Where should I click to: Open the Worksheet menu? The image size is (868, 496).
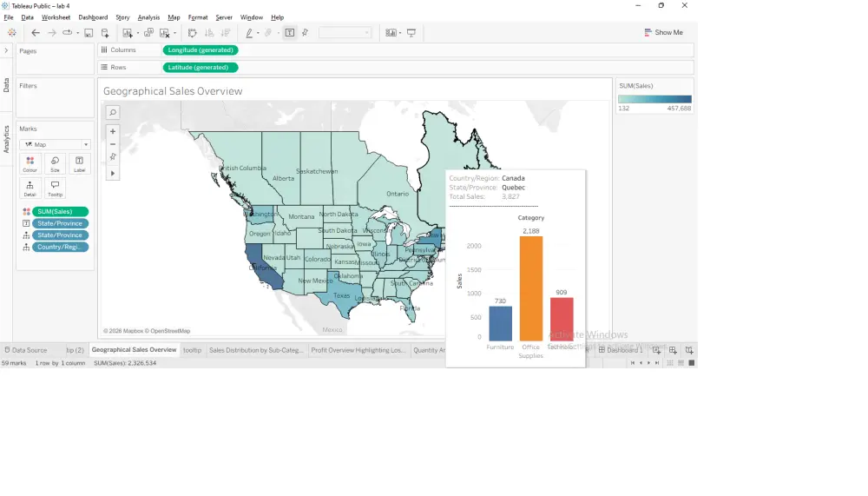click(56, 17)
